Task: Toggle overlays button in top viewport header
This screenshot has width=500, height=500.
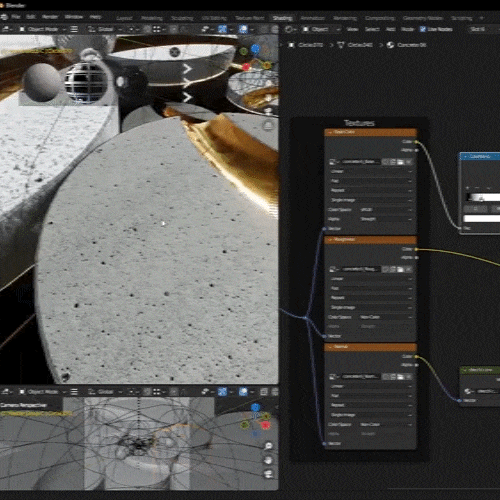Action: pyautogui.click(x=243, y=29)
